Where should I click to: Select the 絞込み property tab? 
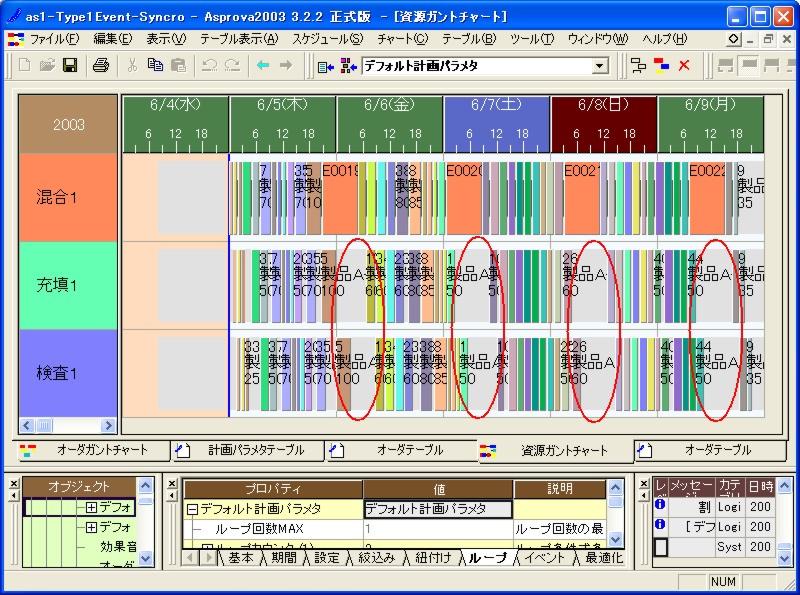click(x=376, y=558)
